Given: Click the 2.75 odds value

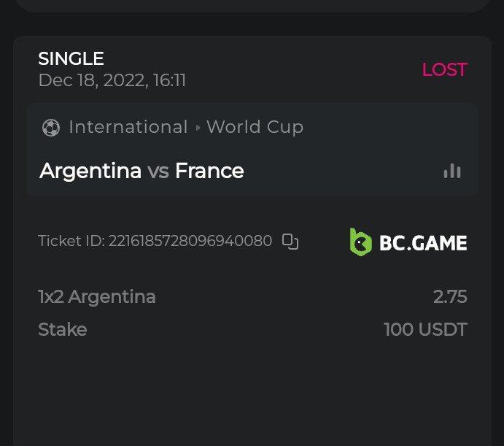Looking at the screenshot, I should coord(449,297).
